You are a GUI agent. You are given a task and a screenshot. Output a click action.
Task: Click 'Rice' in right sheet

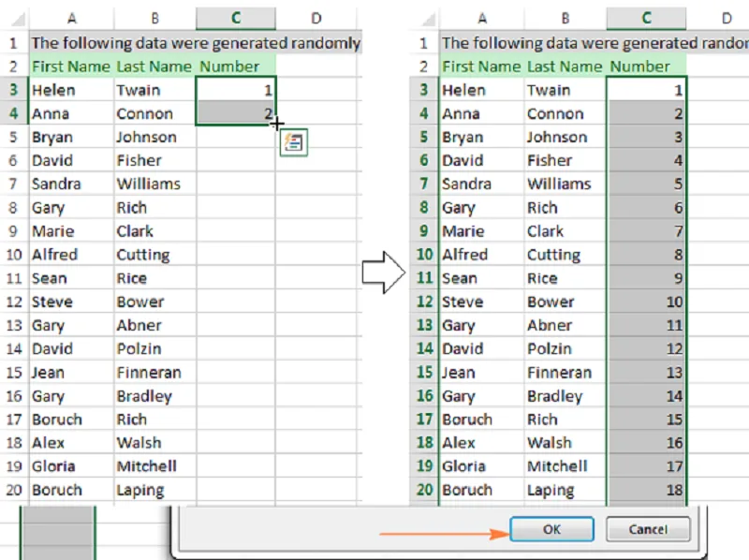pyautogui.click(x=542, y=278)
